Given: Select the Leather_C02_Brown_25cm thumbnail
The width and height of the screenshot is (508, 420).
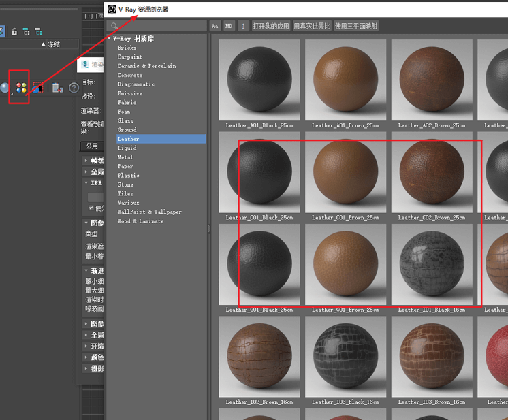Looking at the screenshot, I should point(432,172).
